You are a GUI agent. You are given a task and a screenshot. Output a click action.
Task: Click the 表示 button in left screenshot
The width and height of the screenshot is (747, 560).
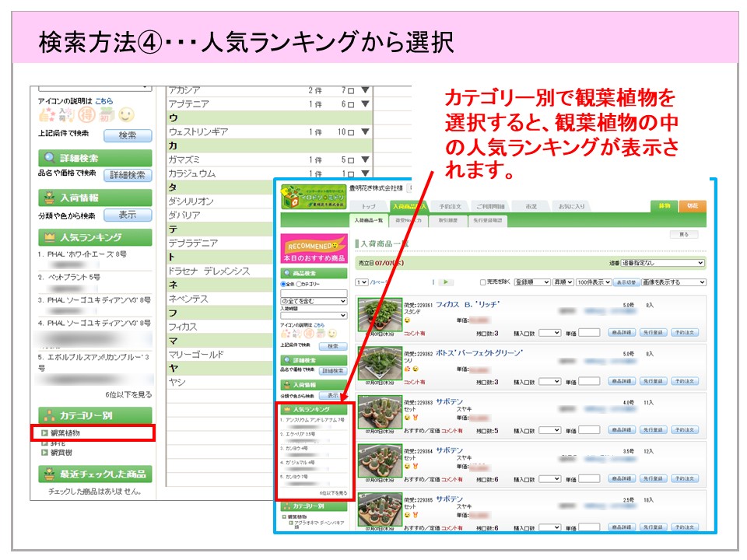tap(128, 215)
